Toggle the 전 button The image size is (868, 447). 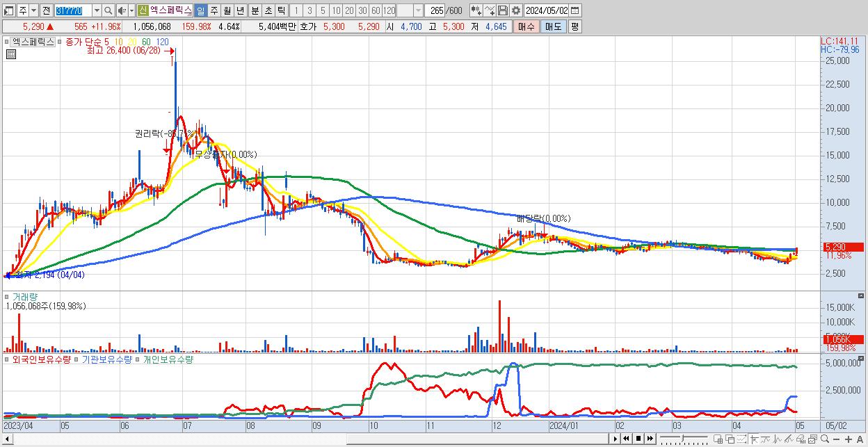tap(46, 10)
